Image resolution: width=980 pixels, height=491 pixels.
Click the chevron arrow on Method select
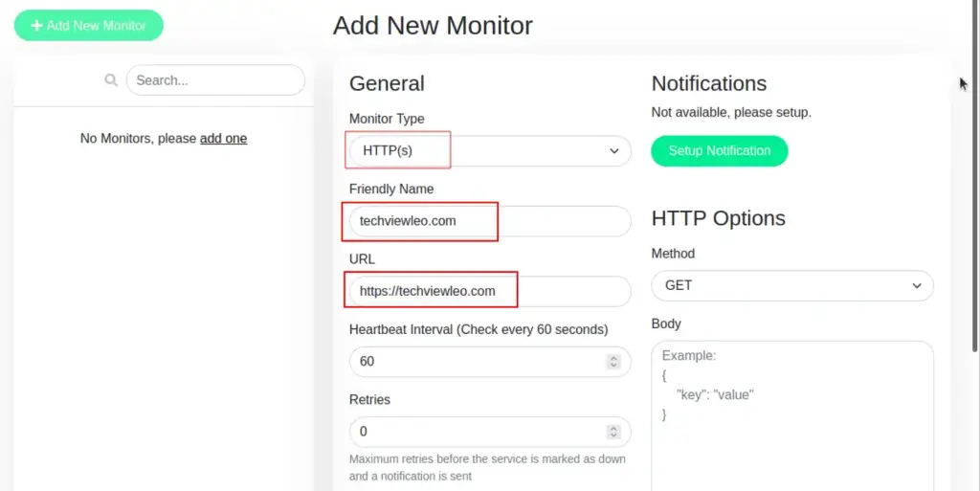point(916,285)
